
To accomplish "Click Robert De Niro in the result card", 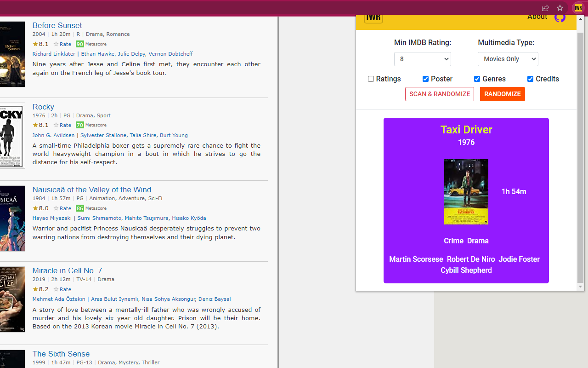I will pyautogui.click(x=471, y=259).
